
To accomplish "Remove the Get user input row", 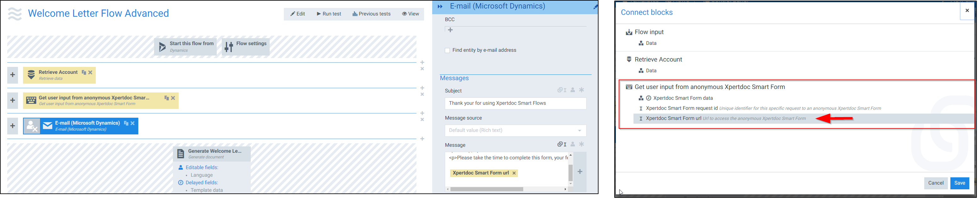I will click(422, 94).
